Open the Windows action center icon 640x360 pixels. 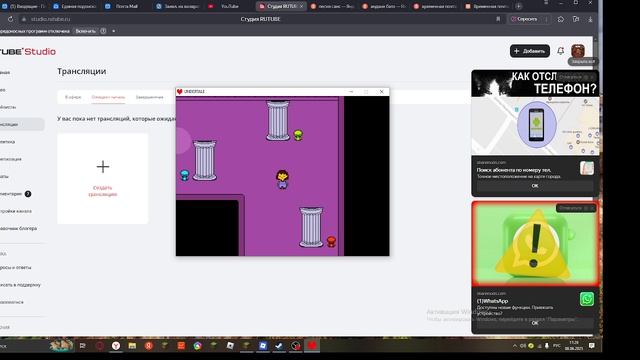coord(591,346)
